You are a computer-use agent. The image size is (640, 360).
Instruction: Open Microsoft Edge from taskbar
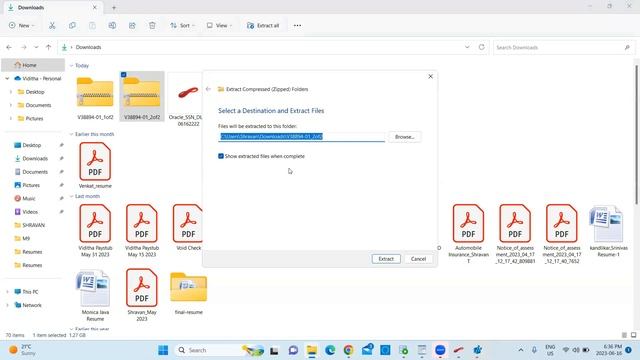pyautogui.click(x=330, y=350)
